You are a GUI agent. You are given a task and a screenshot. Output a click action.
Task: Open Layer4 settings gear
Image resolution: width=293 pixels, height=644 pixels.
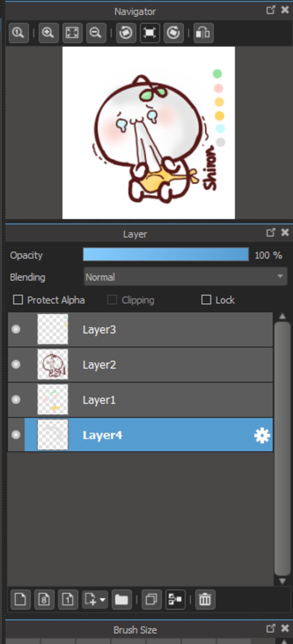point(262,435)
